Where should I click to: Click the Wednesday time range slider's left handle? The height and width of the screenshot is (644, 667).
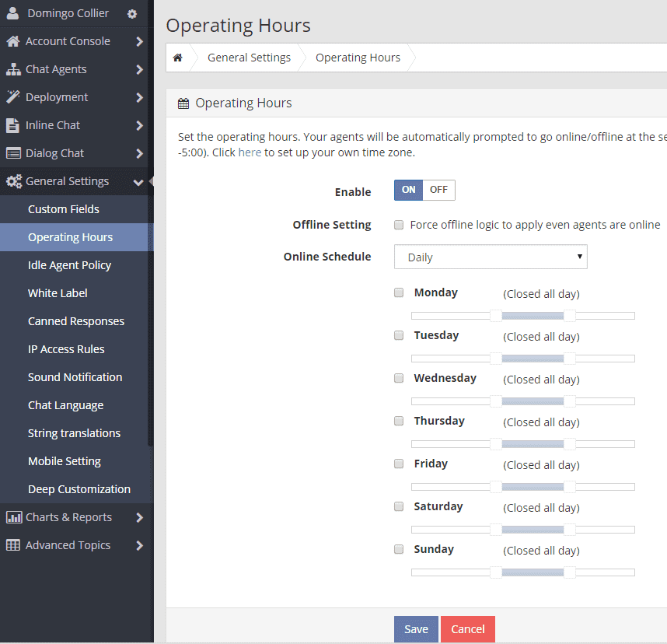click(x=495, y=401)
